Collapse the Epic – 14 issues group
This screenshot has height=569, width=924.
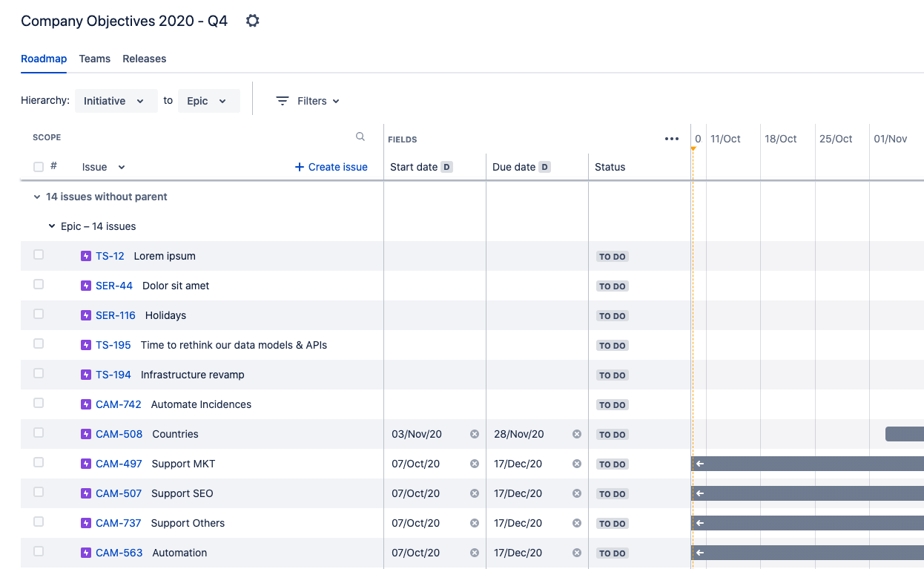(x=52, y=226)
